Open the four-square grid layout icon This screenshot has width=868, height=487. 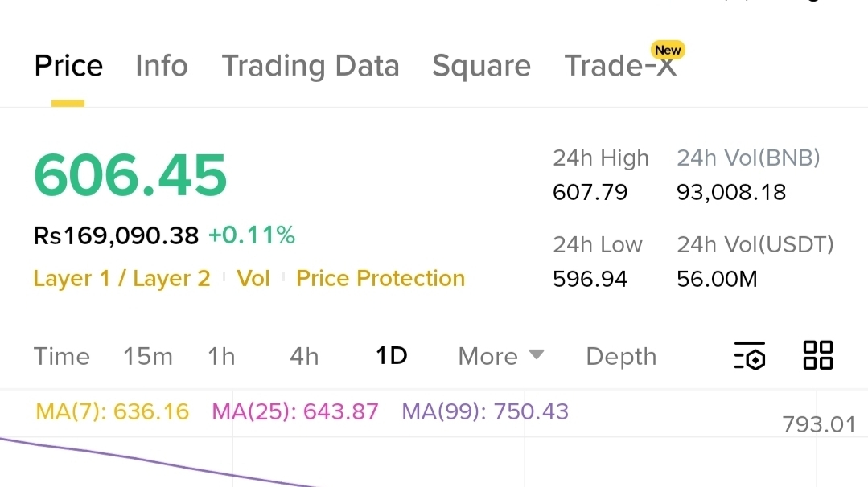[x=818, y=355]
